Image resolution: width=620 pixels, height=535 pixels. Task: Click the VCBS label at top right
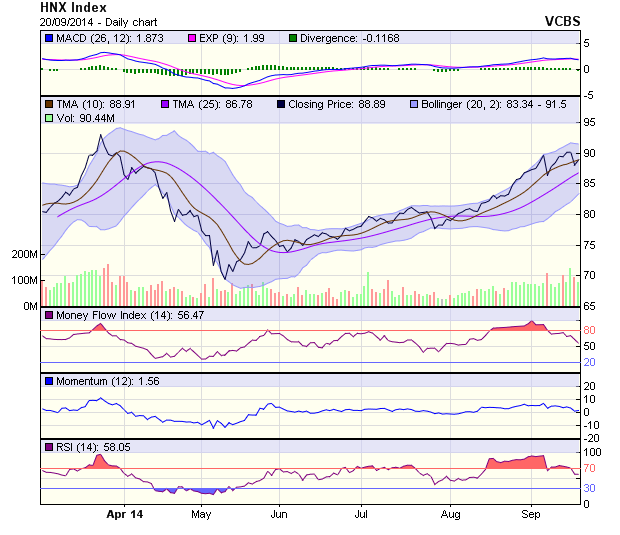[x=562, y=21]
